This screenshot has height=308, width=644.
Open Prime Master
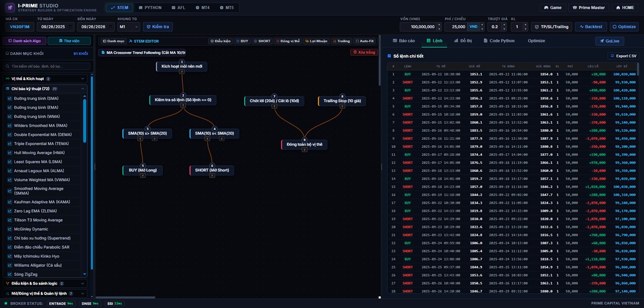pos(589,8)
